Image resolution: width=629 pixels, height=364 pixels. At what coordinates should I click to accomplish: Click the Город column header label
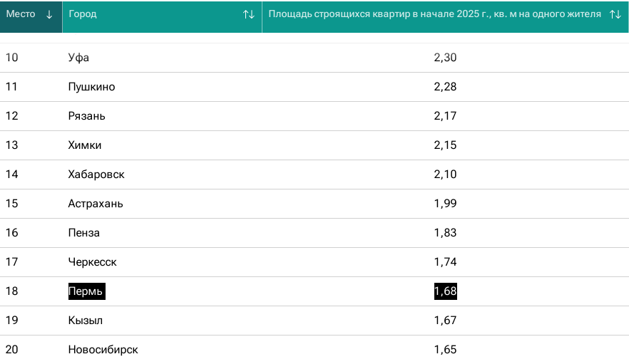(x=83, y=14)
